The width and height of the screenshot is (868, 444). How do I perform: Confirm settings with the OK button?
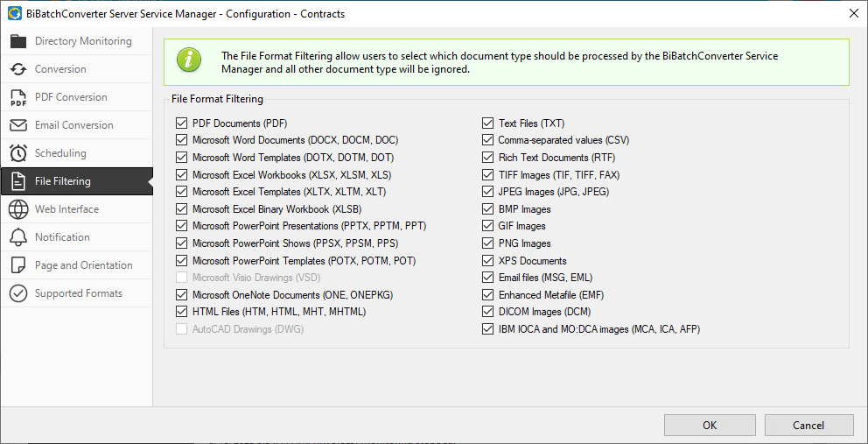tap(710, 425)
